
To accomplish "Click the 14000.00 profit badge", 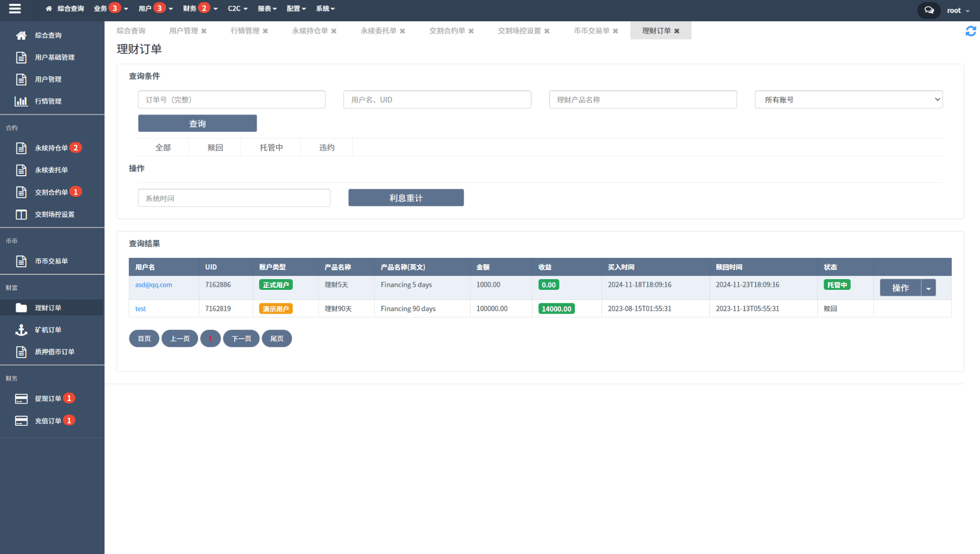I will point(557,309).
